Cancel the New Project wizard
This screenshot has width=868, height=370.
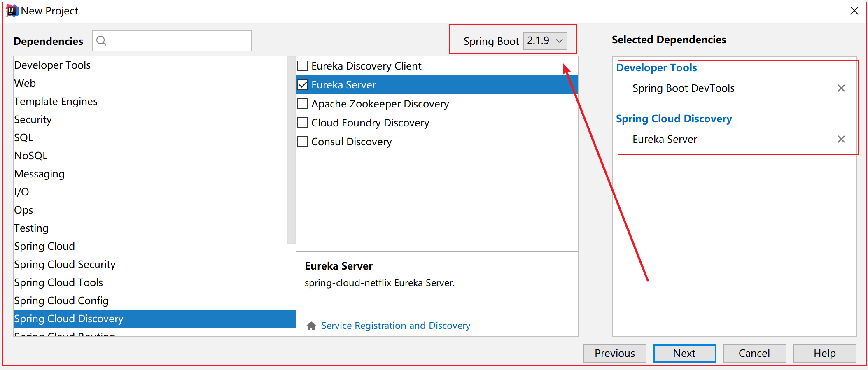click(754, 354)
